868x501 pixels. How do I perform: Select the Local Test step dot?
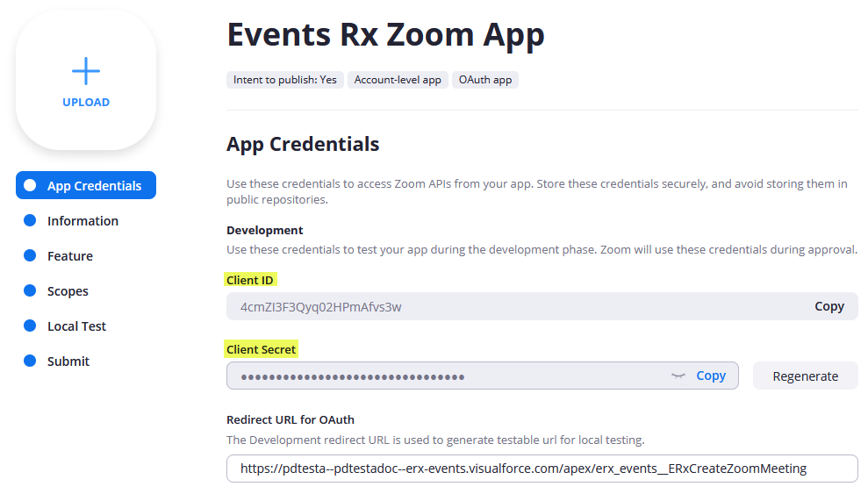30,326
